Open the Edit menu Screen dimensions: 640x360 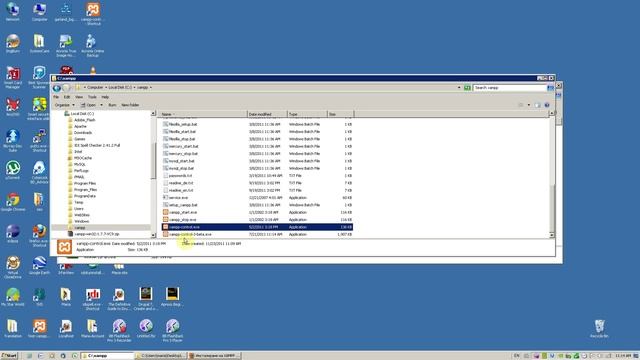pyautogui.click(x=67, y=97)
